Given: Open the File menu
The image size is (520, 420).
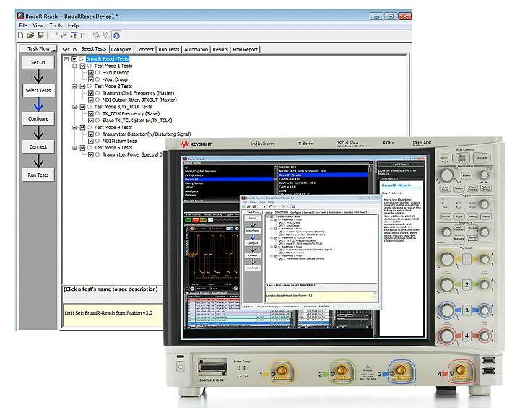Looking at the screenshot, I should click(x=23, y=25).
